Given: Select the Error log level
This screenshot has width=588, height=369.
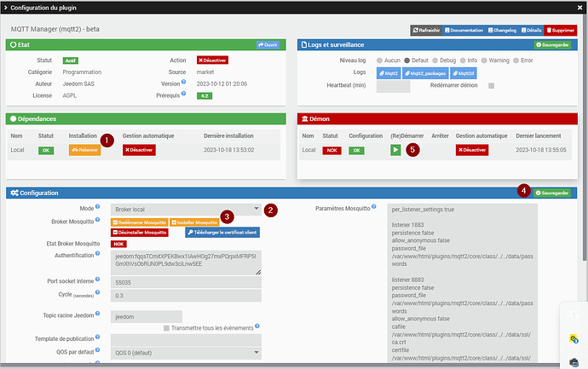Looking at the screenshot, I should coord(516,61).
